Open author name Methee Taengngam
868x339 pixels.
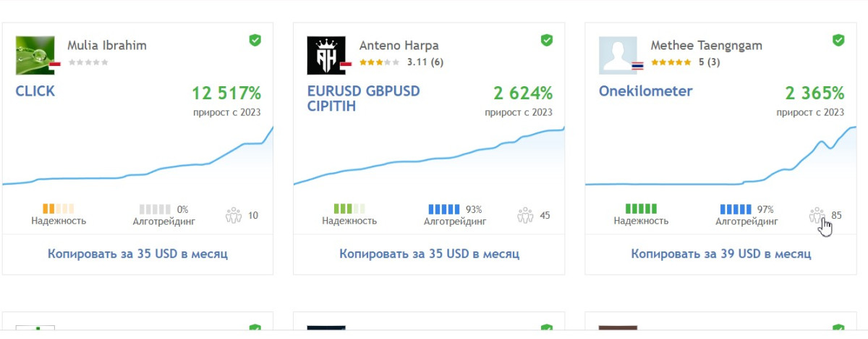[707, 46]
